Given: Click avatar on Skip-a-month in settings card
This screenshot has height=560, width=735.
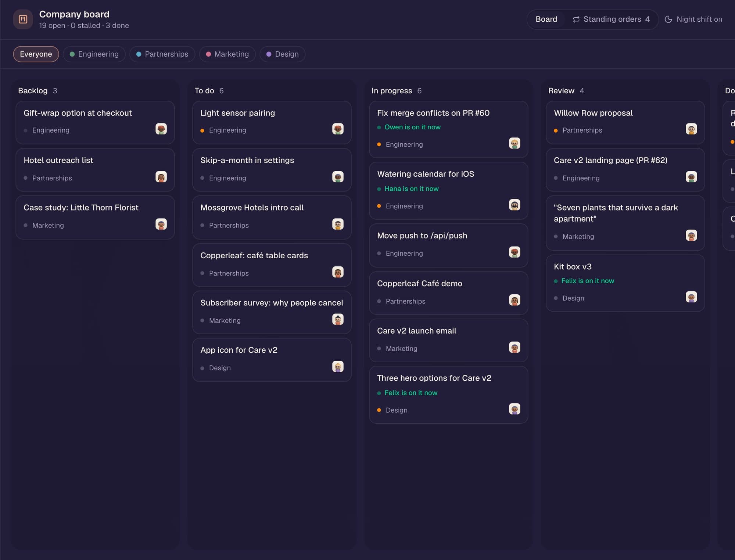Looking at the screenshot, I should coord(338,177).
